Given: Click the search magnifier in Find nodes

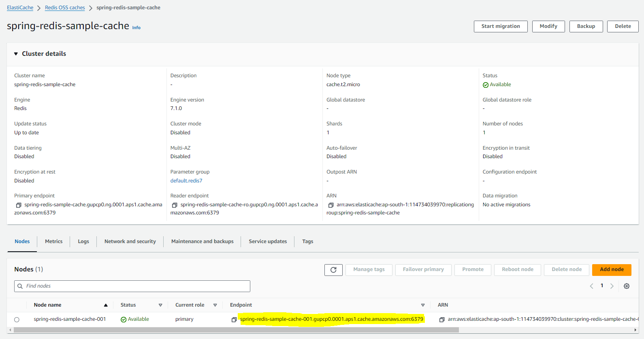Looking at the screenshot, I should click(x=20, y=286).
